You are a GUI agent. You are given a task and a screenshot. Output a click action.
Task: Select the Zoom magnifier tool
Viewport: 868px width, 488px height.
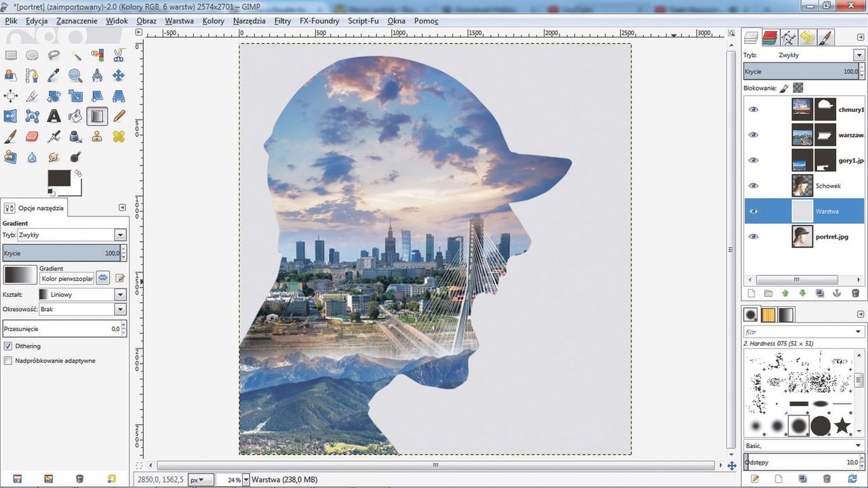75,76
